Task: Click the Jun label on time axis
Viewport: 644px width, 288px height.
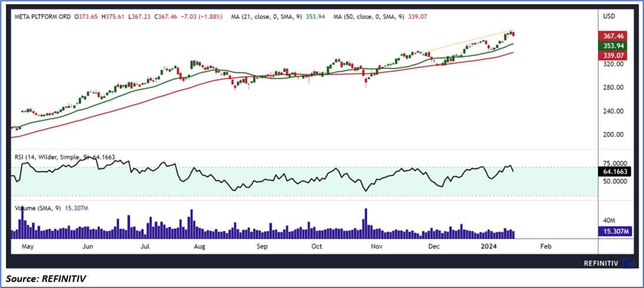Action: tap(88, 247)
